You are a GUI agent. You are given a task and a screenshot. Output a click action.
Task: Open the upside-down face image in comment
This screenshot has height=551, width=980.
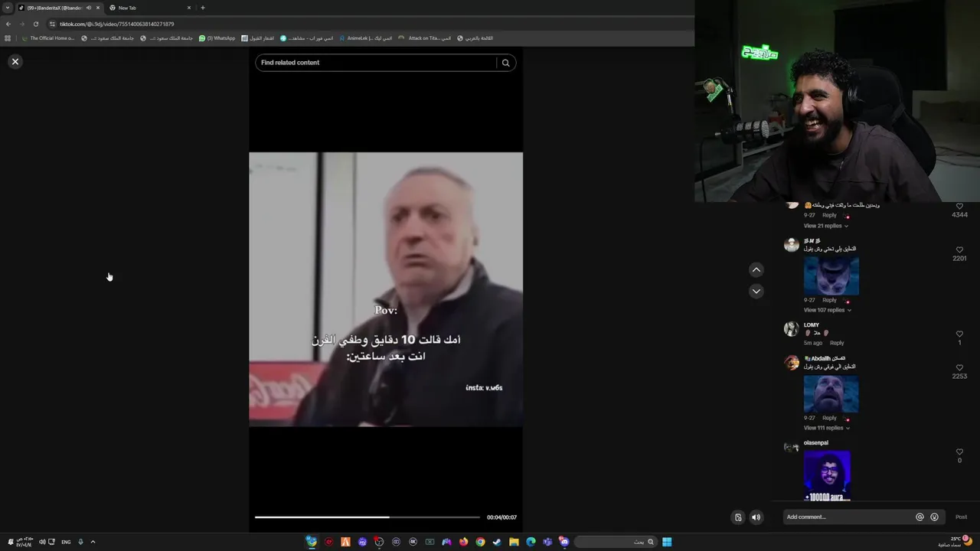pyautogui.click(x=831, y=275)
